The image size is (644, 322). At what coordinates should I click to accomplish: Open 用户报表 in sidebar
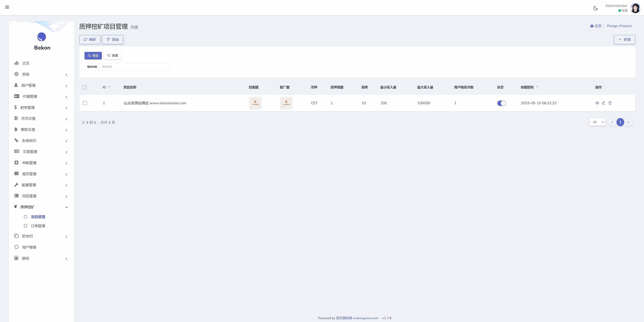pyautogui.click(x=29, y=247)
